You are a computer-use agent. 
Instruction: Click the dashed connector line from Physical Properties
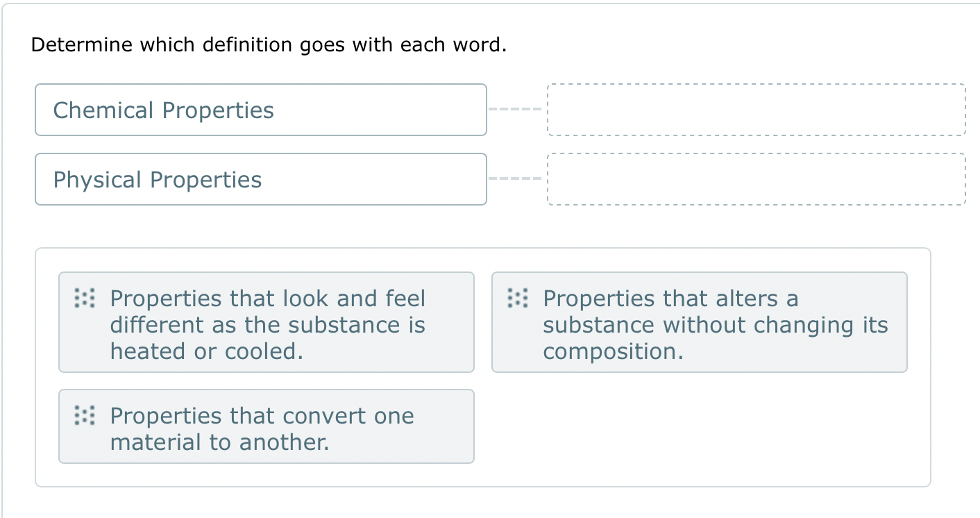(516, 178)
